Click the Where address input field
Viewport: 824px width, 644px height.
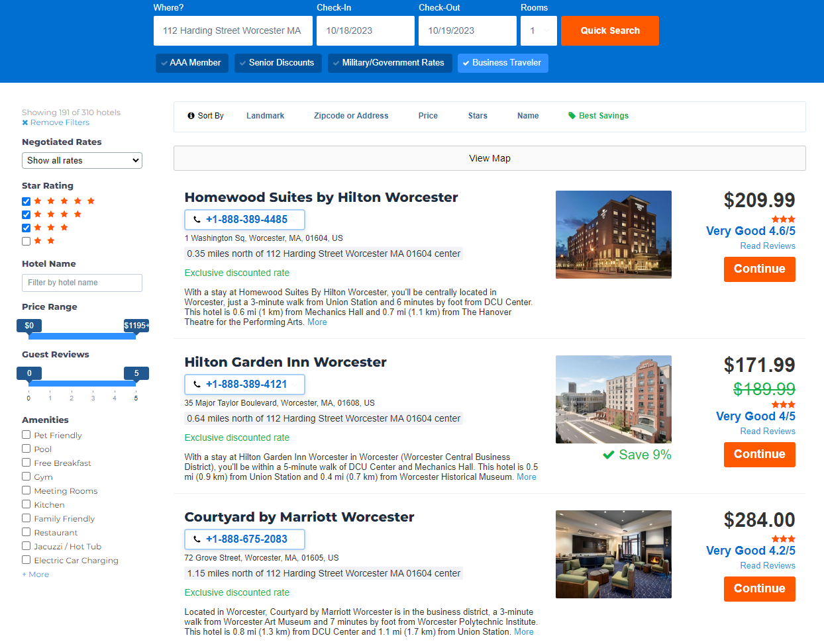233,31
